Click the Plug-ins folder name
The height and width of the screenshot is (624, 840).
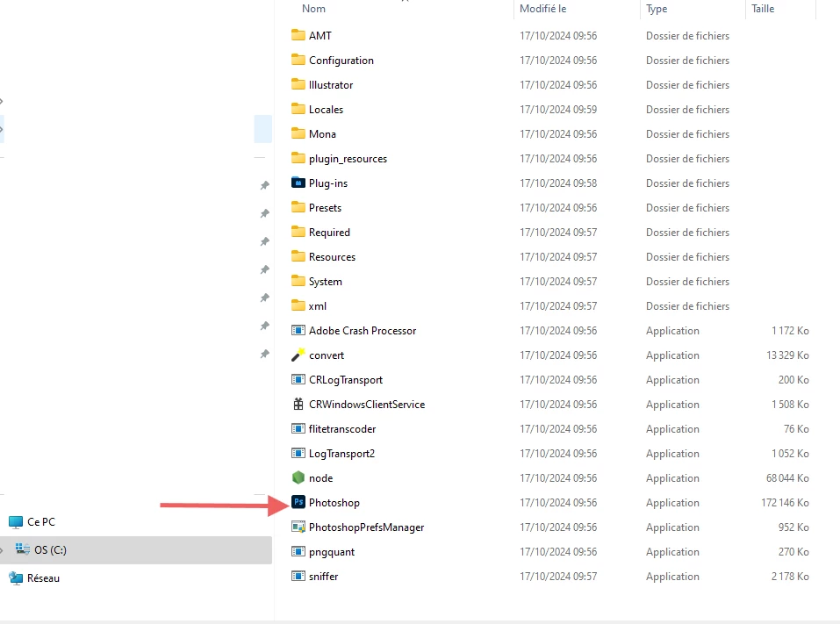click(328, 183)
